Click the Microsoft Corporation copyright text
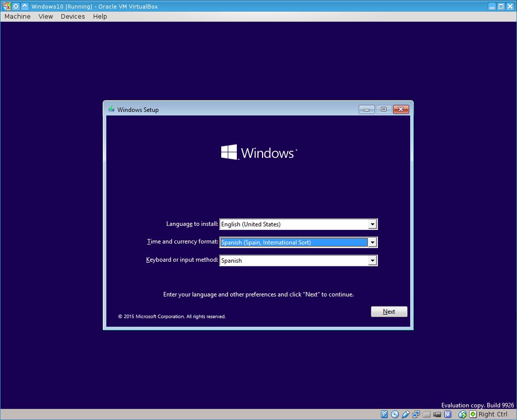 [x=172, y=317]
